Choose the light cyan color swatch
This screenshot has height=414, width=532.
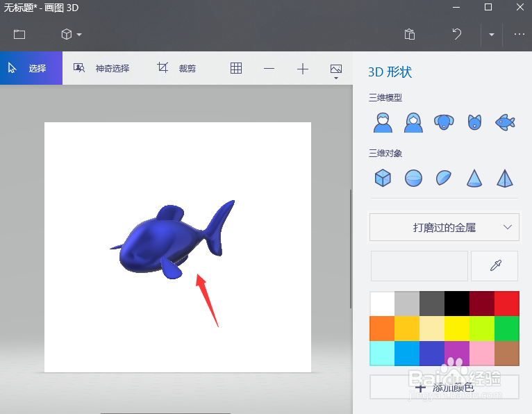pos(382,354)
